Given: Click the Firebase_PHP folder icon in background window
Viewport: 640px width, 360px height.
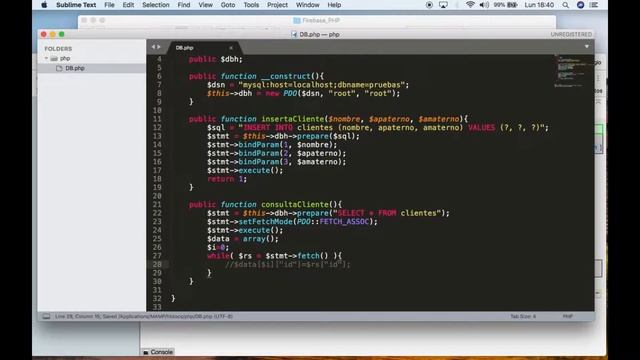Looking at the screenshot, I should point(297,20).
